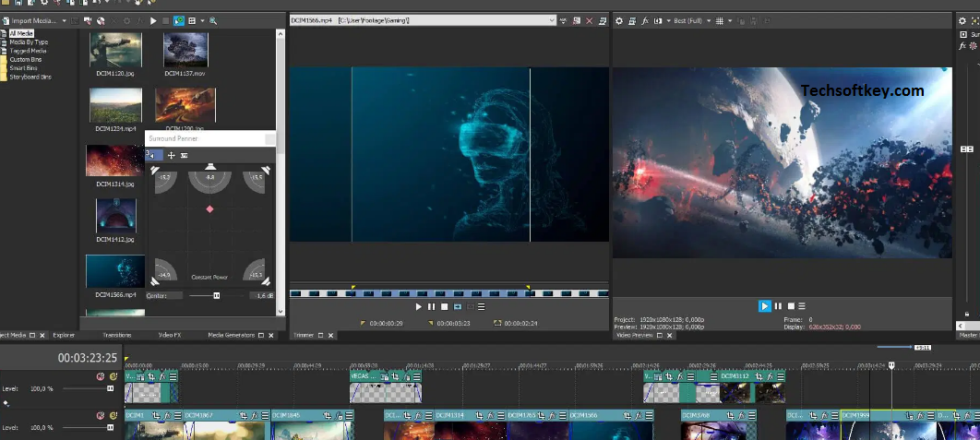Stop playback in Video Preview
This screenshot has height=440, width=980.
point(791,306)
